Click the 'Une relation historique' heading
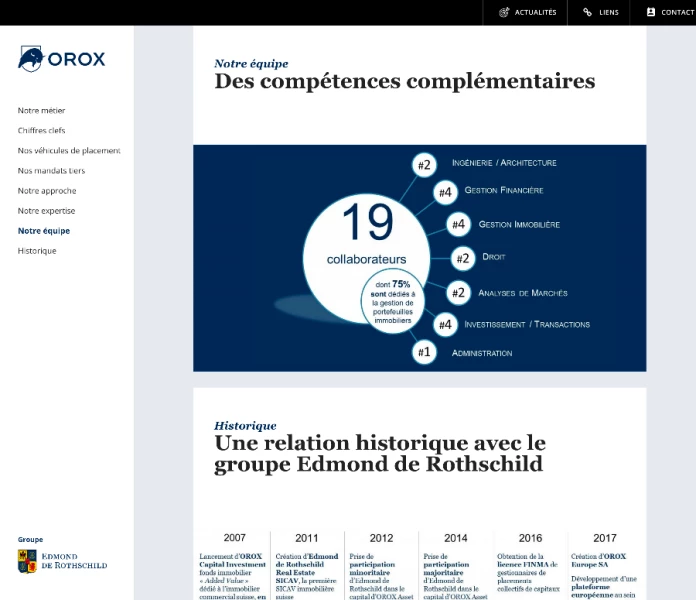 pos(380,454)
